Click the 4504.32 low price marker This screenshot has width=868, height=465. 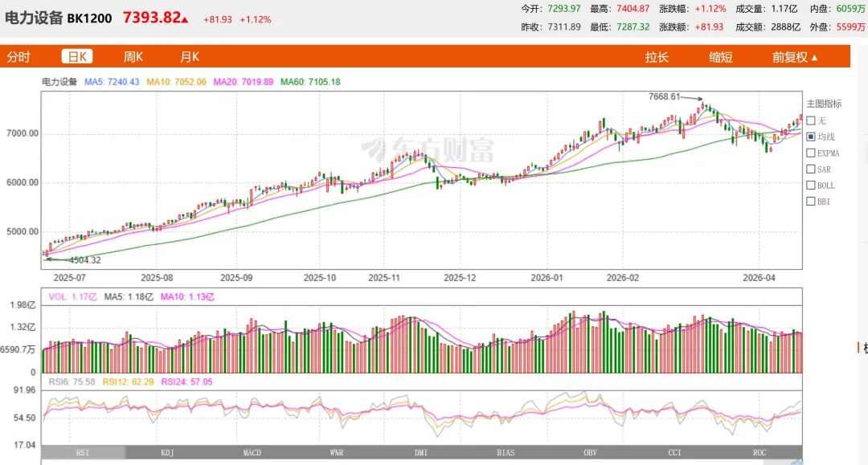[x=84, y=260]
